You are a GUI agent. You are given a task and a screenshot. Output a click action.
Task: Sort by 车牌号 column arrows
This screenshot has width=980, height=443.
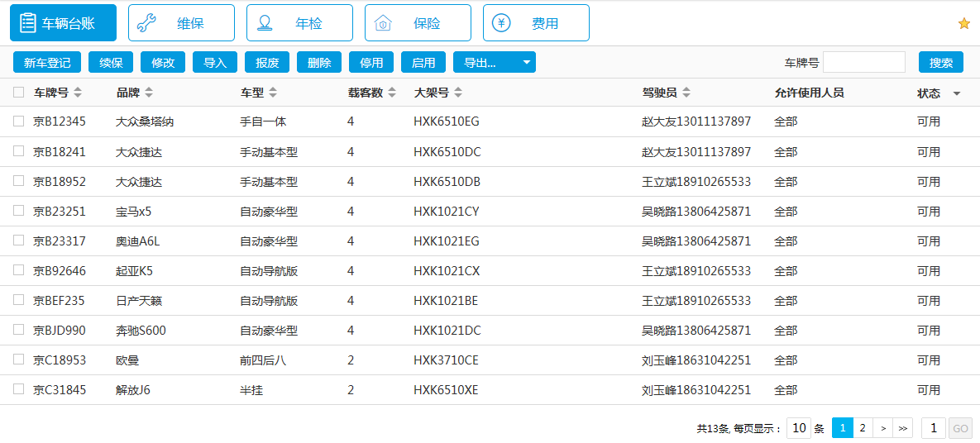coord(78,93)
